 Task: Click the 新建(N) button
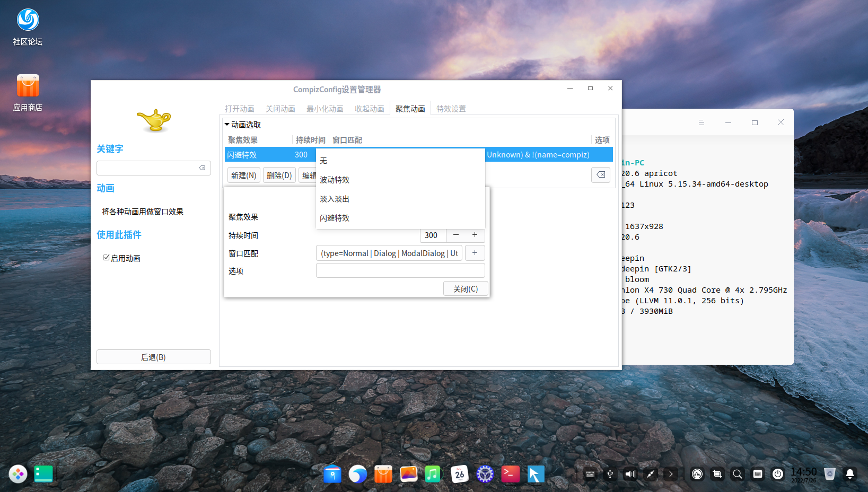tap(244, 175)
